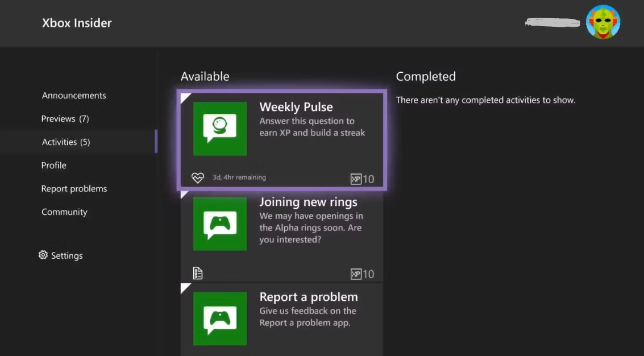Click the Completed column heading

click(x=426, y=76)
